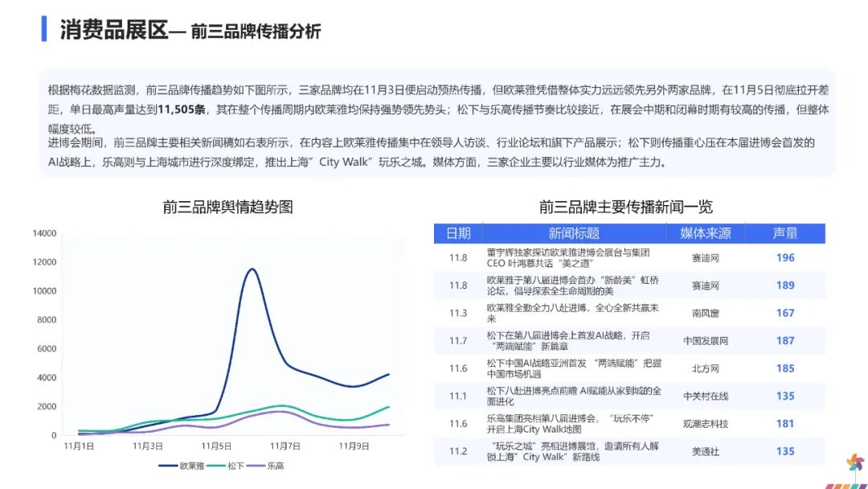Click the date cell 11.3
868x489 pixels.
458,314
